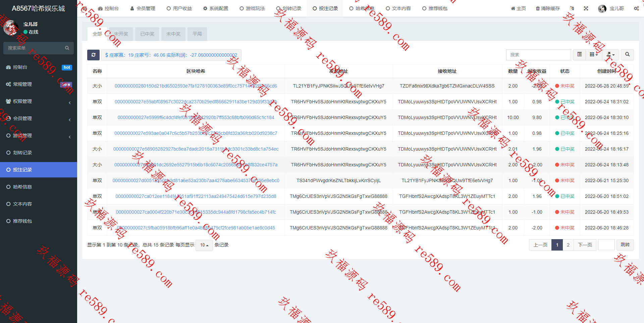Open 文本内容 in the sidebar

(39, 204)
